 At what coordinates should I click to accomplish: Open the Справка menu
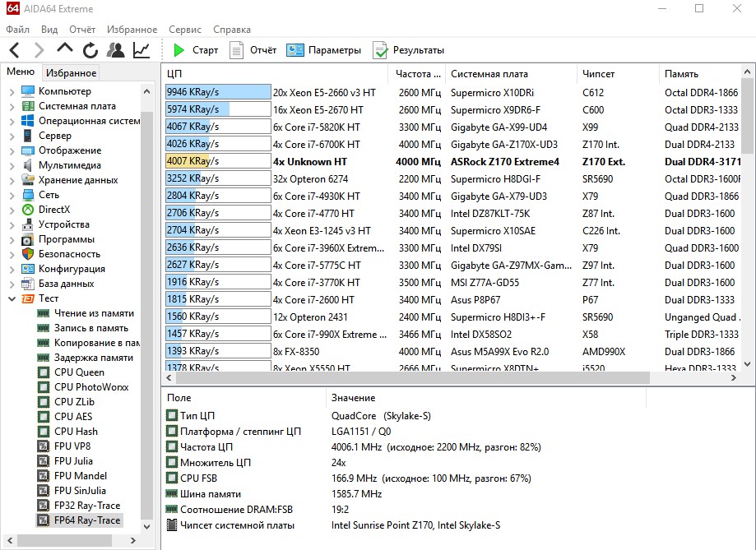(x=232, y=30)
